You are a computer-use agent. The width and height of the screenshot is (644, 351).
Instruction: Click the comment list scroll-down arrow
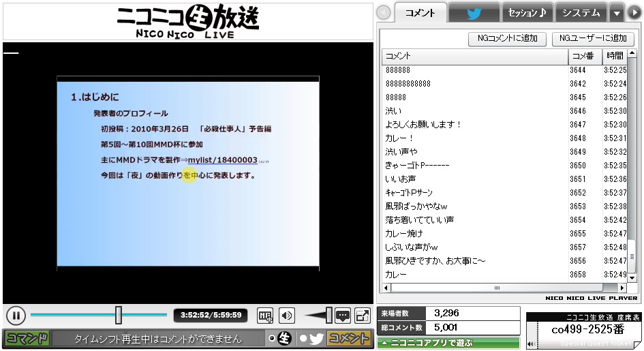pyautogui.click(x=632, y=278)
